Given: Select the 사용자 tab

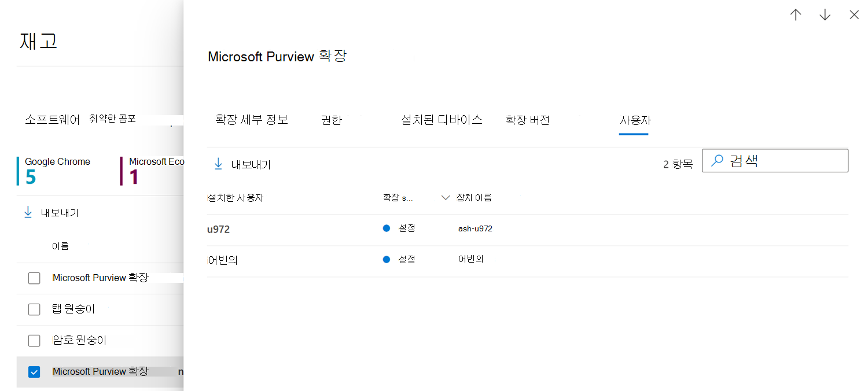Looking at the screenshot, I should tap(635, 120).
